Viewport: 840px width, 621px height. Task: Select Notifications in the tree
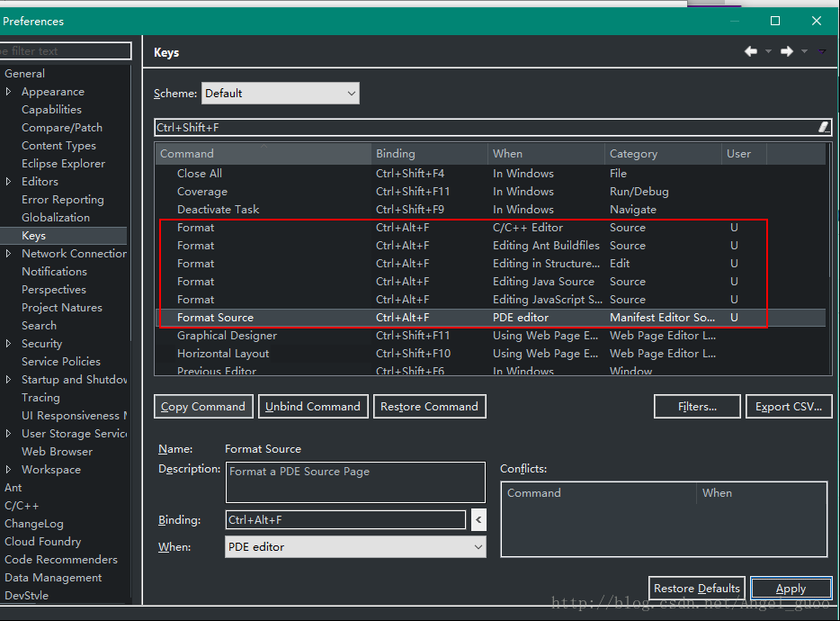coord(54,272)
